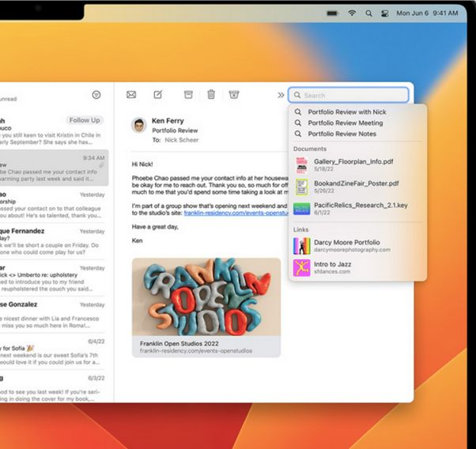
Task: Open Control Center in menu bar
Action: click(385, 13)
